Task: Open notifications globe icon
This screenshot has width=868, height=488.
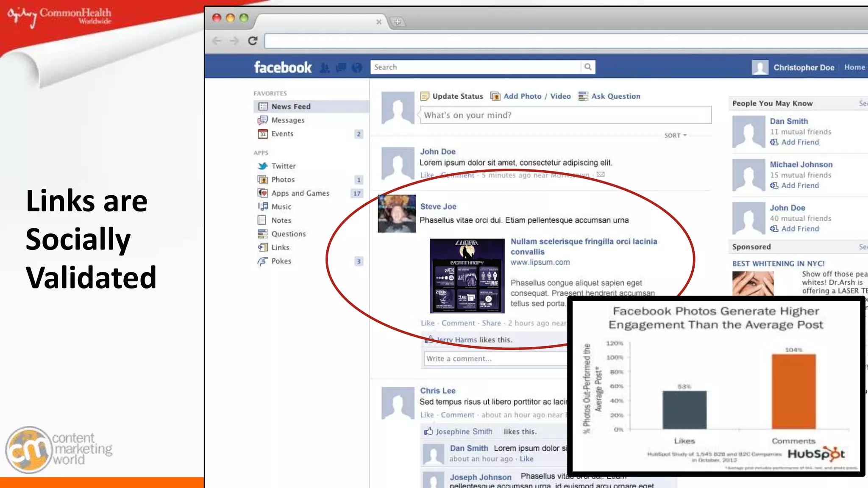Action: pos(357,68)
